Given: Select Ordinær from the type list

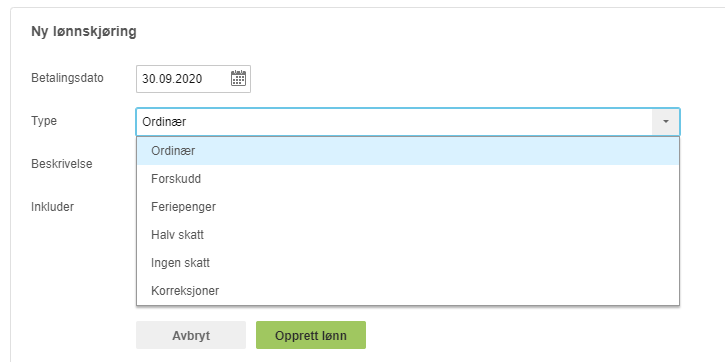Looking at the screenshot, I should 408,151.
